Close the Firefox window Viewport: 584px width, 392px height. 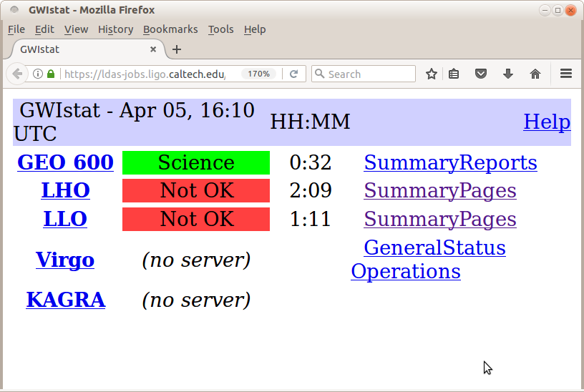[570, 10]
